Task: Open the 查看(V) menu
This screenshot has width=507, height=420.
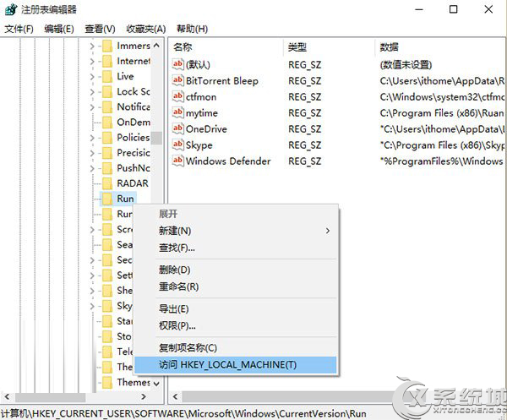Action: click(x=100, y=29)
